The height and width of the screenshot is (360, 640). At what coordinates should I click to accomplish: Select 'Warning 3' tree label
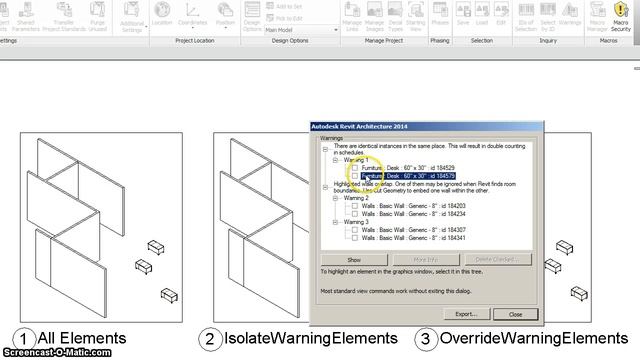[x=356, y=222]
